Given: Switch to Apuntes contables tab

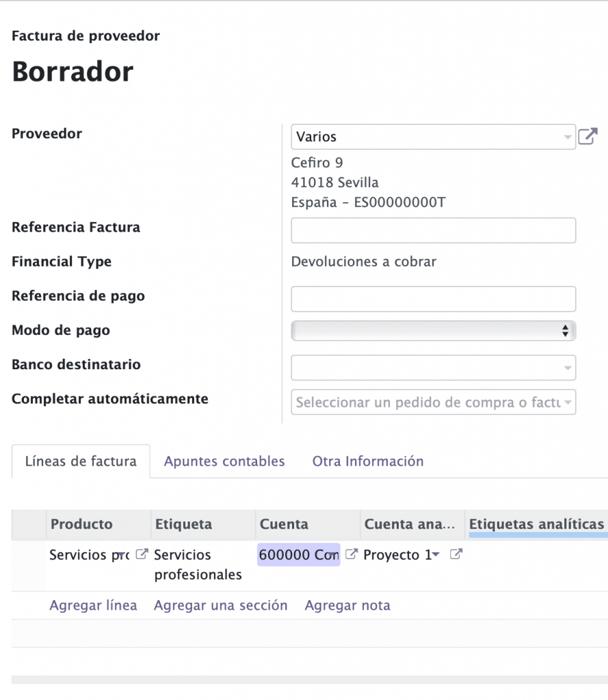Looking at the screenshot, I should [x=224, y=461].
